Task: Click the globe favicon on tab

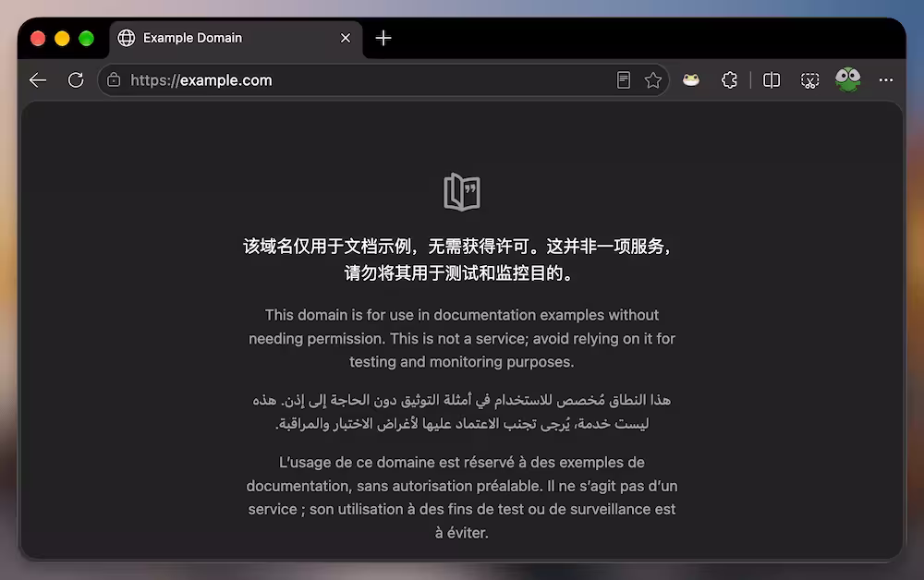Action: point(126,38)
